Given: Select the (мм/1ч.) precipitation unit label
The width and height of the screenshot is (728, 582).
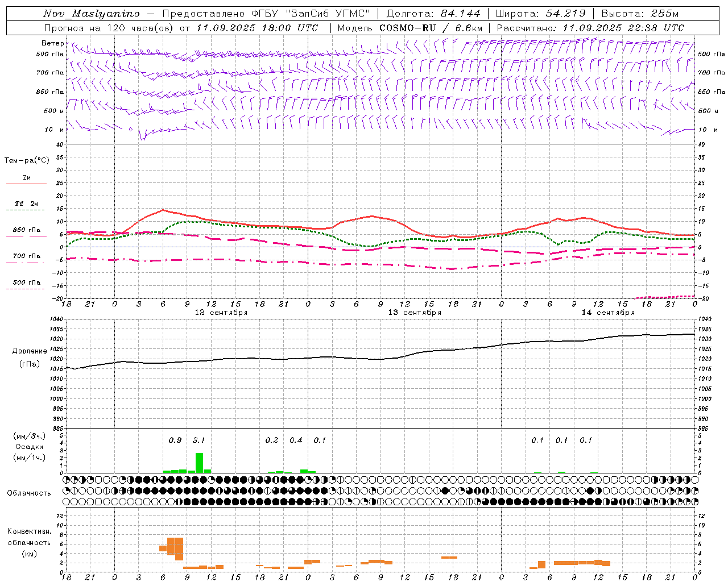Looking at the screenshot, I should (30, 458).
